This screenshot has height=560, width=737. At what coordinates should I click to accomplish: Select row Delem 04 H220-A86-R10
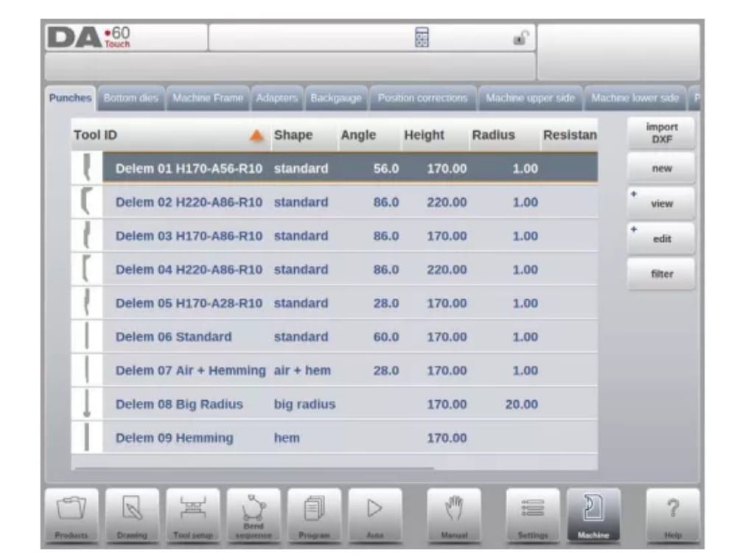(x=335, y=270)
